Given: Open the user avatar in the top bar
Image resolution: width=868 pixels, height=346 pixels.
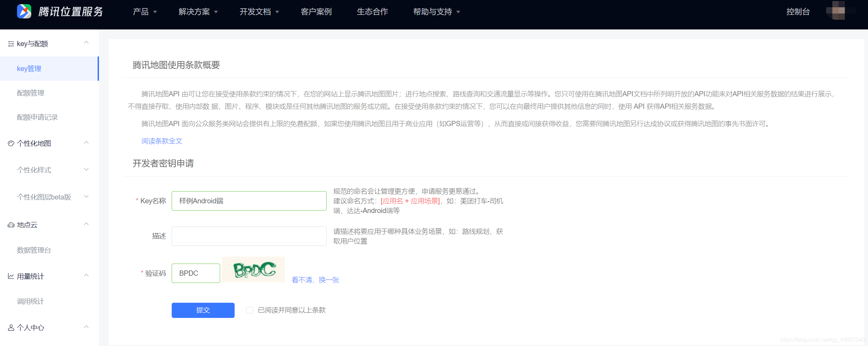Looking at the screenshot, I should click(x=838, y=11).
